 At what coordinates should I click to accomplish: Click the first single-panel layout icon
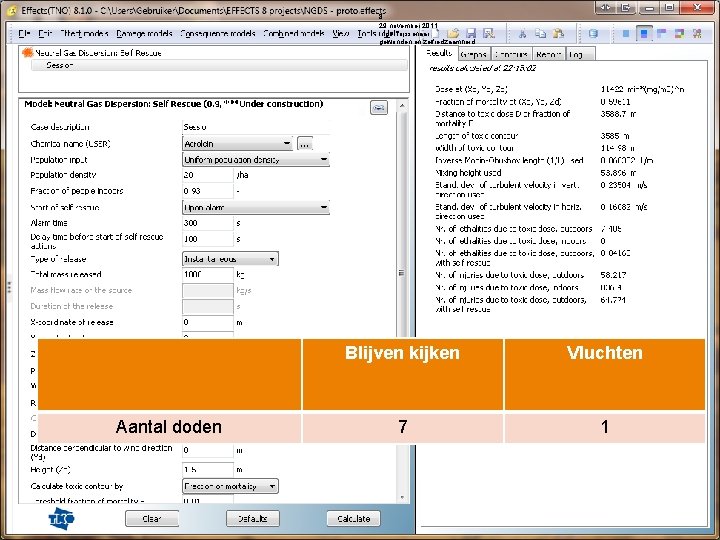tap(626, 34)
